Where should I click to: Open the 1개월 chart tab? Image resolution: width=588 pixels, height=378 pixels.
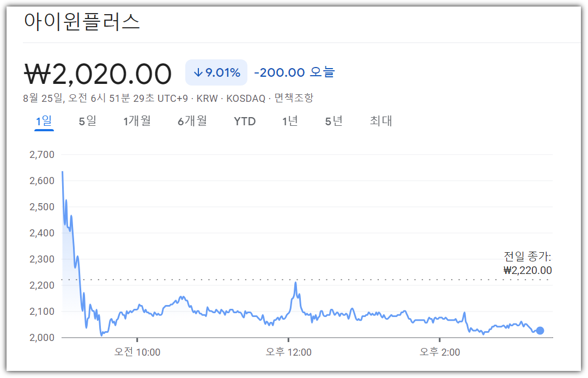[137, 121]
